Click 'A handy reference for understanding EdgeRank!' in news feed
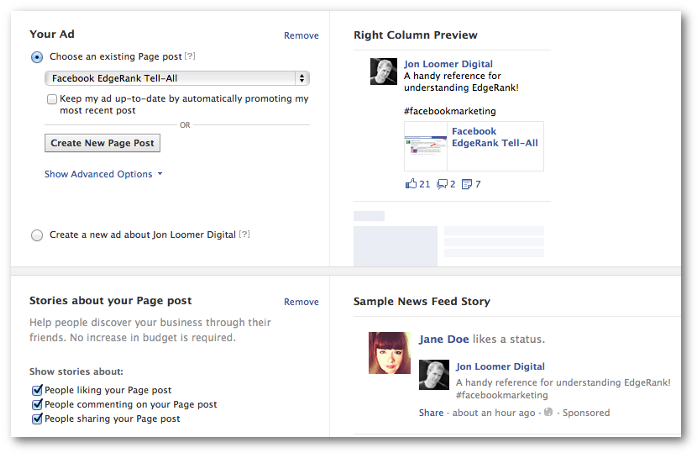The height and width of the screenshot is (456, 700). tap(563, 382)
